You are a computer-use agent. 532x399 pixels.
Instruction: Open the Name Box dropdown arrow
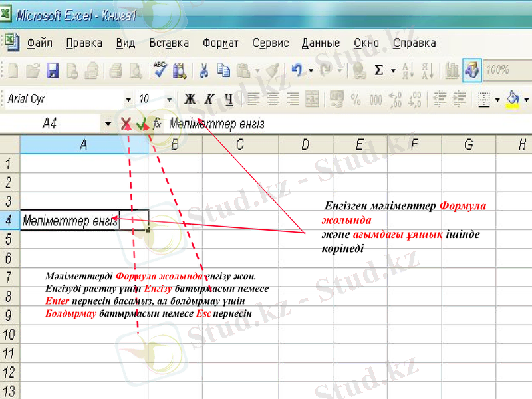[x=108, y=123]
